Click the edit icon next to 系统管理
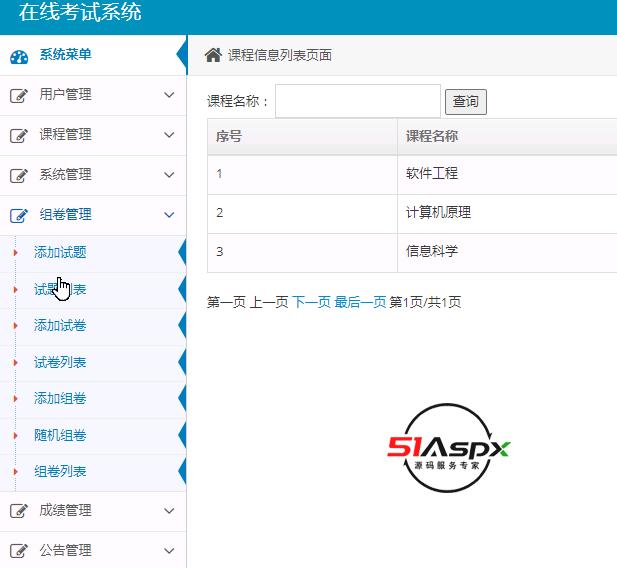The width and height of the screenshot is (617, 568). [x=19, y=176]
